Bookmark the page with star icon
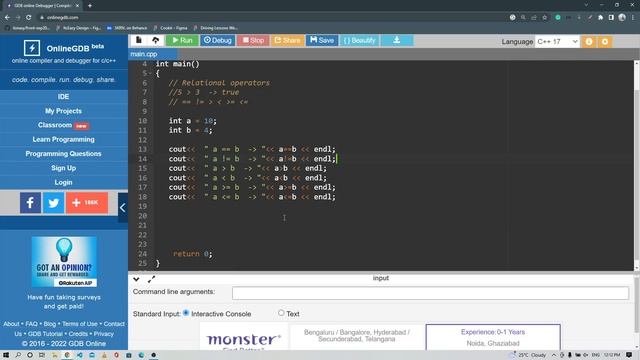The height and width of the screenshot is (360, 640). 544,18
